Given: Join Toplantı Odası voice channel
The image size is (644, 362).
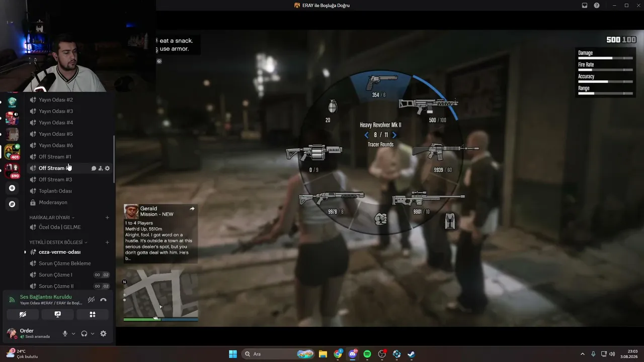Looking at the screenshot, I should point(69,191).
